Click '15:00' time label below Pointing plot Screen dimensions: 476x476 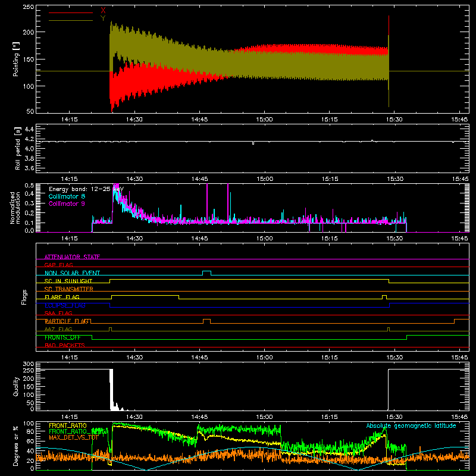tap(264, 120)
